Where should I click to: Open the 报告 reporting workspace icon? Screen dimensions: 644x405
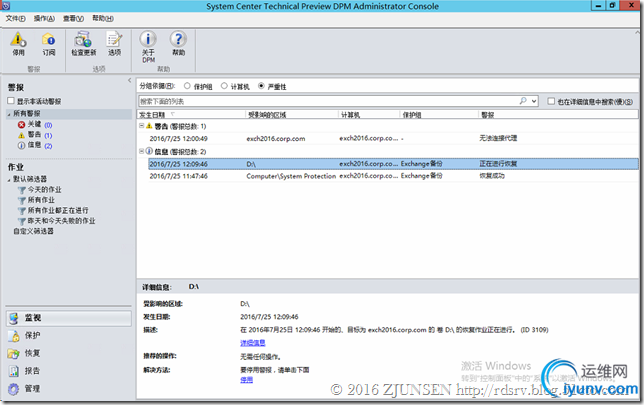[x=14, y=371]
